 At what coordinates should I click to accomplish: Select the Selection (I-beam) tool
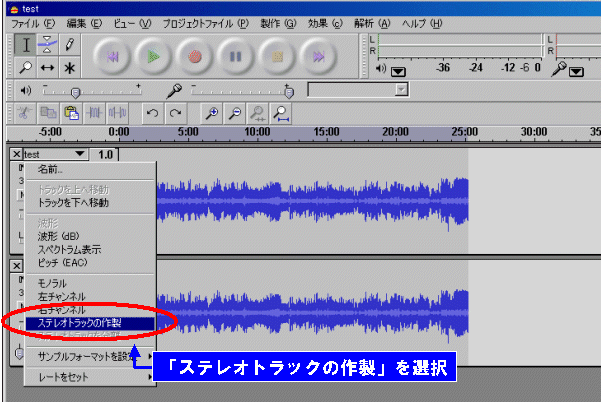coord(25,45)
